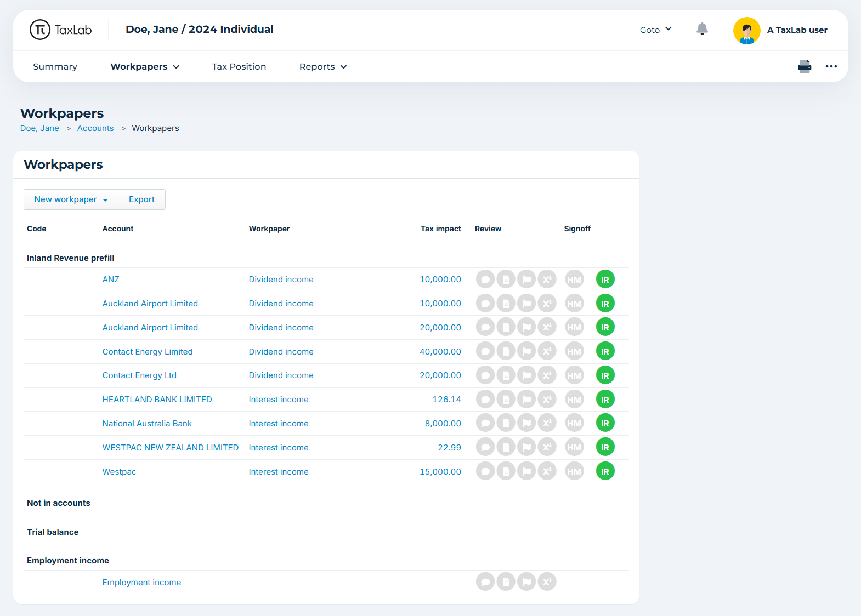Image resolution: width=861 pixels, height=616 pixels.
Task: Open document icon for HEARTLAND BANK LIMITED row
Action: tap(506, 400)
